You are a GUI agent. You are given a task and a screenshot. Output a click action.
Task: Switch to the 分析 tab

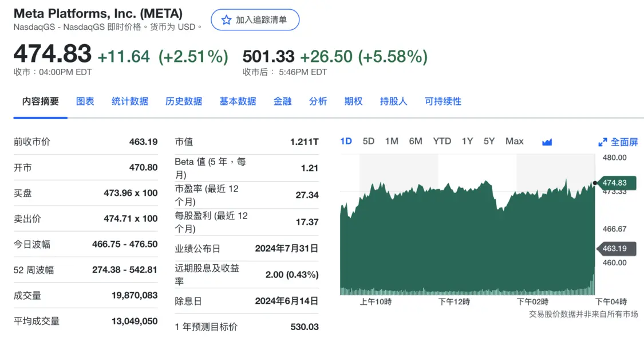(318, 101)
